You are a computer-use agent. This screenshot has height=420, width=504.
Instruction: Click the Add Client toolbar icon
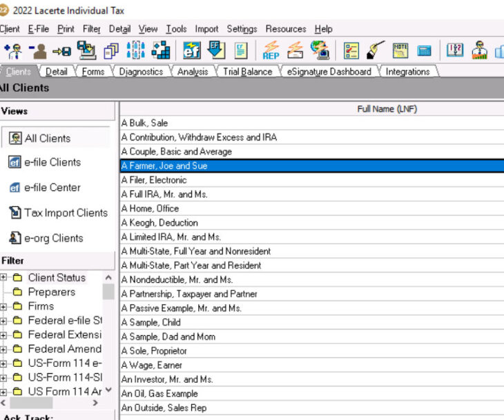click(x=12, y=50)
